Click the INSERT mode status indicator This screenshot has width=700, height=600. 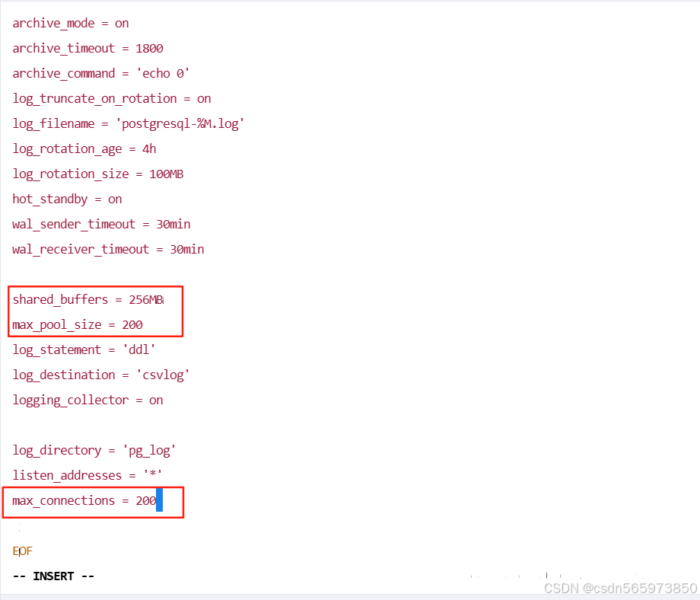point(53,576)
